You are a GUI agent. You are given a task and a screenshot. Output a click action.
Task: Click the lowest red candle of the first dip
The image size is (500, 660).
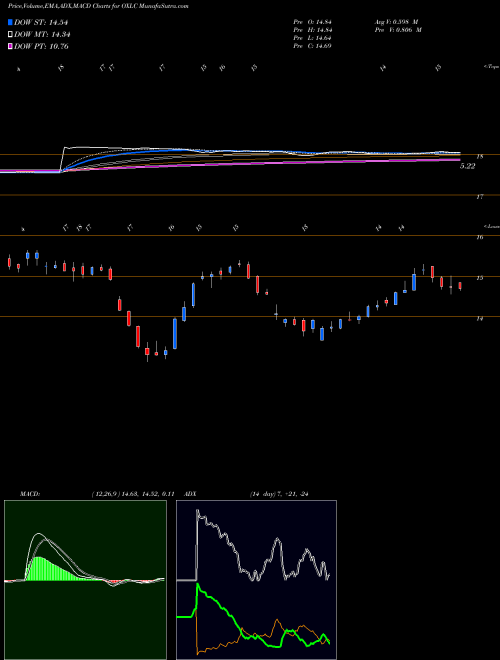pos(147,351)
